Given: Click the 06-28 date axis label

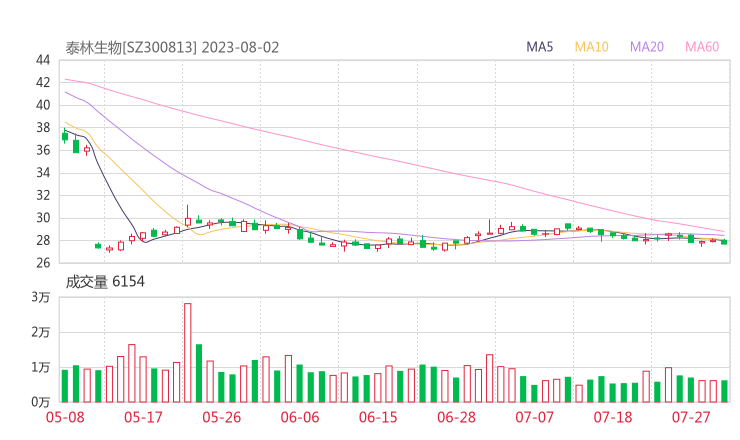Looking at the screenshot, I should [456, 417].
